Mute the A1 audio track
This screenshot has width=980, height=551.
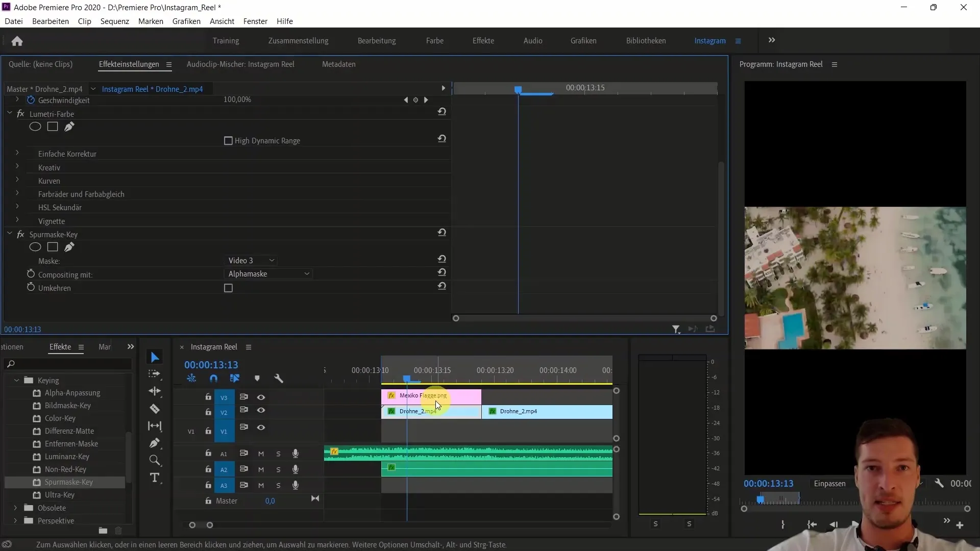click(261, 454)
